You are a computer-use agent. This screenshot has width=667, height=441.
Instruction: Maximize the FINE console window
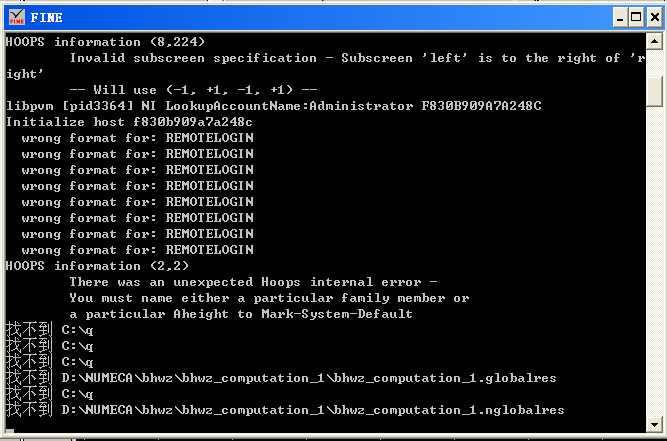[634, 17]
